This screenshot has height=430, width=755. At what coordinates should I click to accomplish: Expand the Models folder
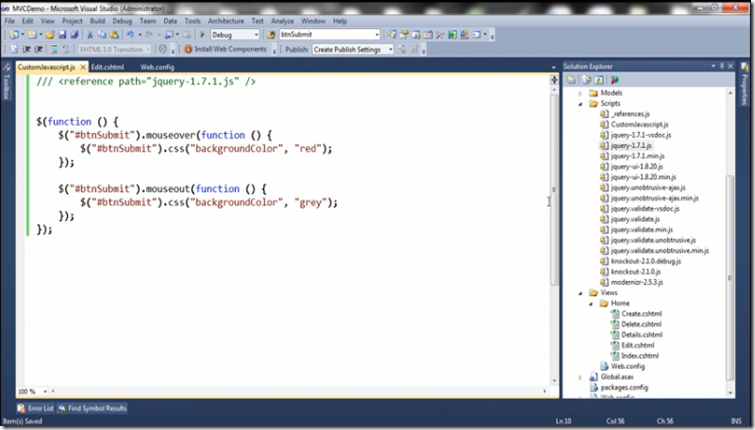(x=580, y=93)
